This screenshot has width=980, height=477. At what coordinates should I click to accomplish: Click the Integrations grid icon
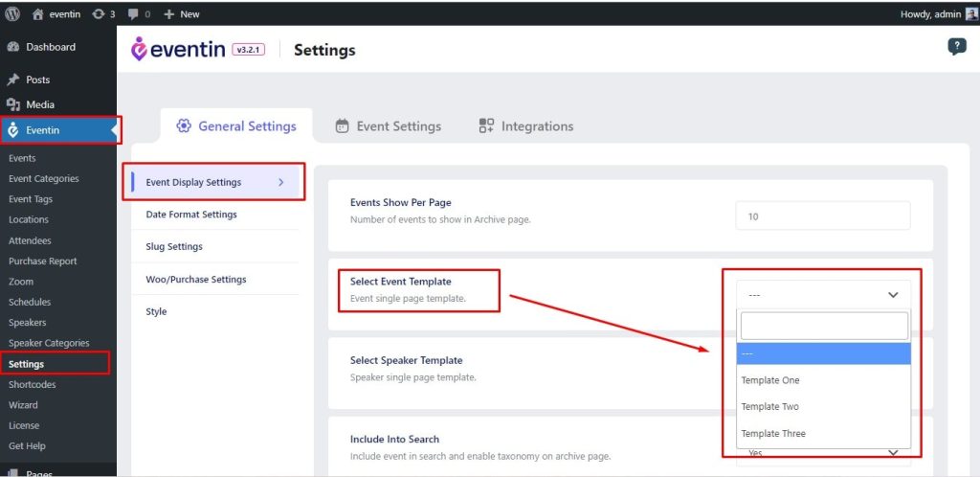point(486,125)
